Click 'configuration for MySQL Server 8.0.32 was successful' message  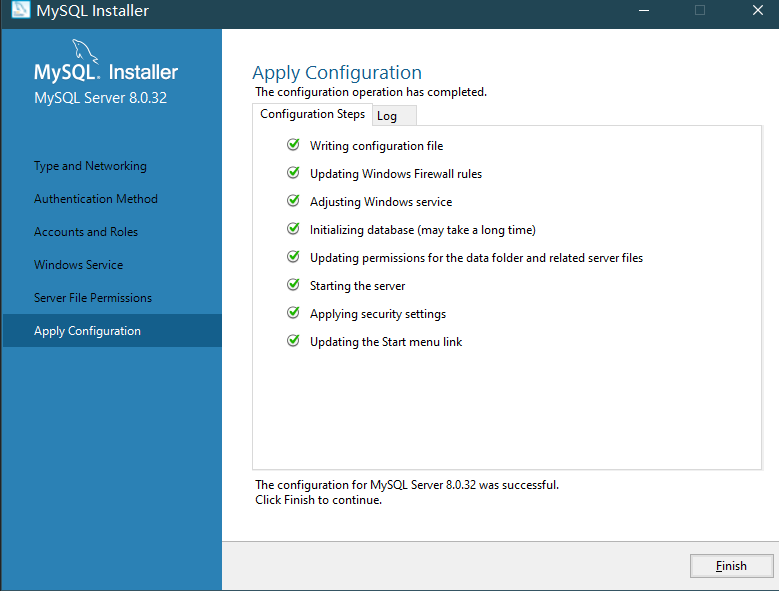coord(407,485)
